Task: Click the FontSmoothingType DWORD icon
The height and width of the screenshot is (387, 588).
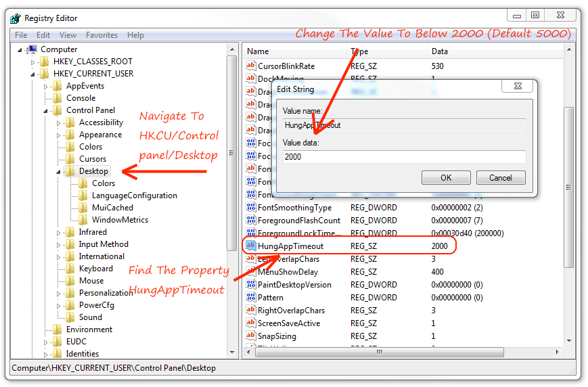Action: [251, 208]
